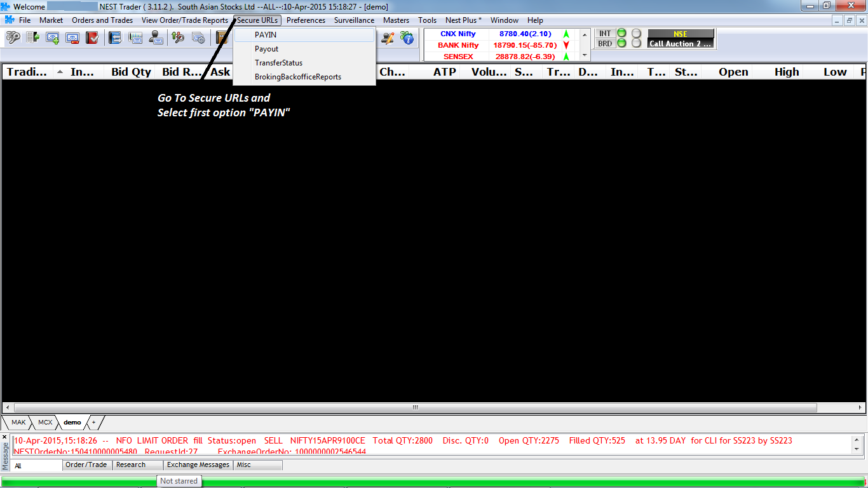This screenshot has height=488, width=868.
Task: Click the user with card toolbar icon
Action: (155, 38)
